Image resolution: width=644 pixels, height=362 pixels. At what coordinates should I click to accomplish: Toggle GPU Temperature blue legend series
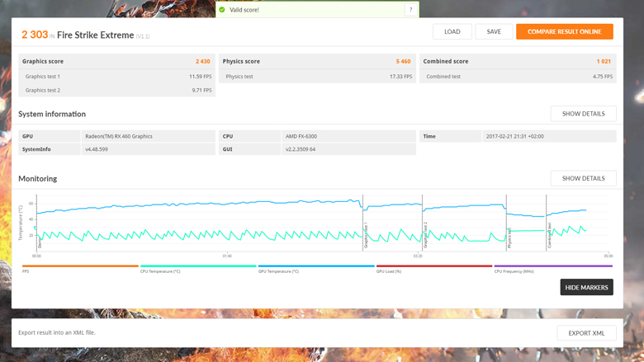[x=316, y=268]
